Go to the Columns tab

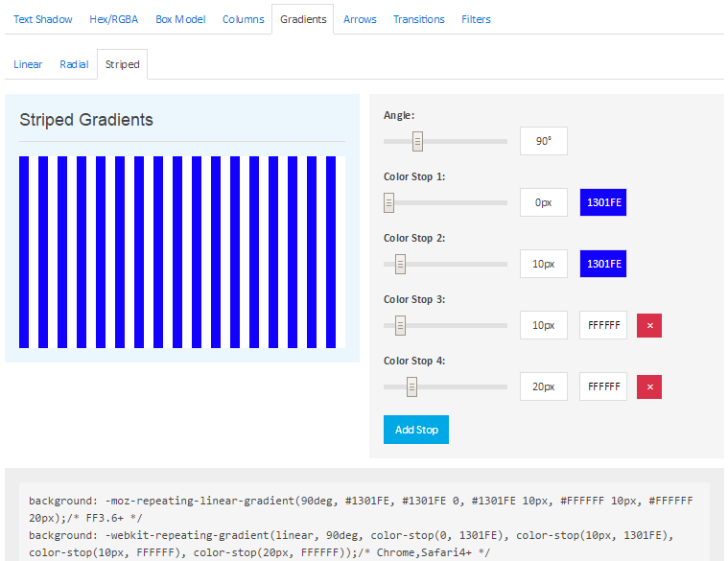tap(244, 19)
